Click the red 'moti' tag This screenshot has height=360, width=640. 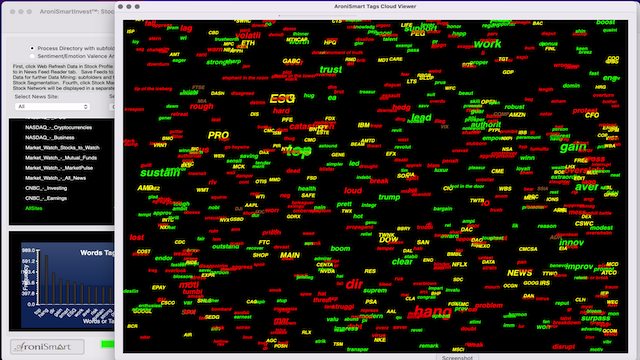point(189,285)
